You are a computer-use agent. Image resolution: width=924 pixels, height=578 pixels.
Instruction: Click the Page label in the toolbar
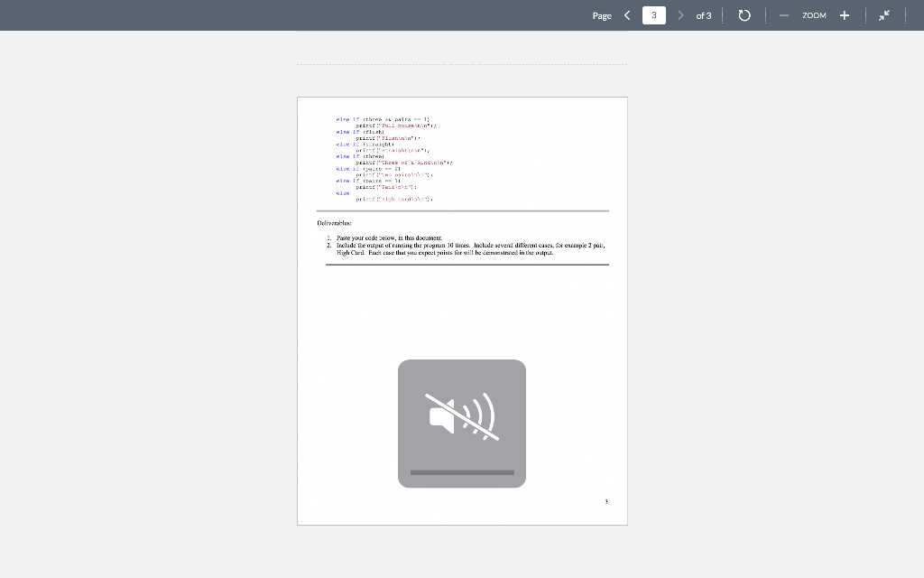click(601, 15)
